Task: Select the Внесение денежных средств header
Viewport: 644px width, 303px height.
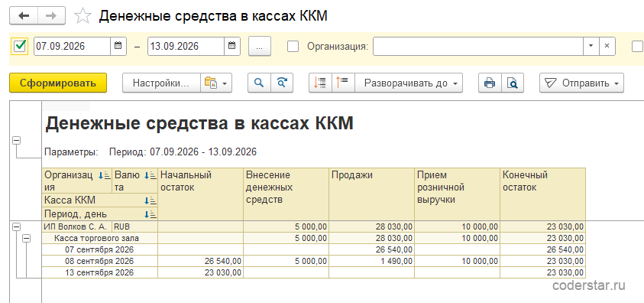Action: [286, 194]
